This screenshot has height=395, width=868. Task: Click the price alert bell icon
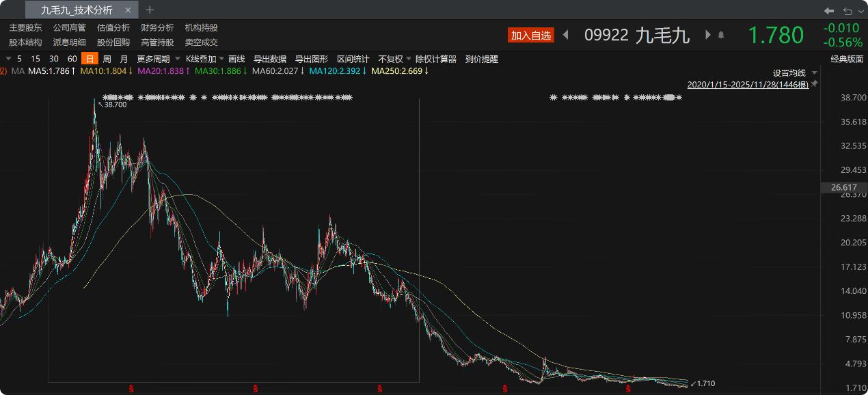[x=720, y=35]
